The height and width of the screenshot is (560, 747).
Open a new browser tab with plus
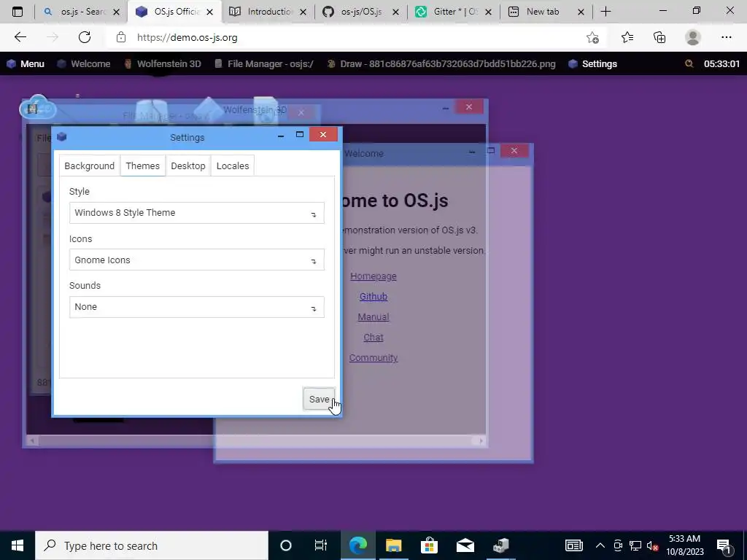click(605, 12)
